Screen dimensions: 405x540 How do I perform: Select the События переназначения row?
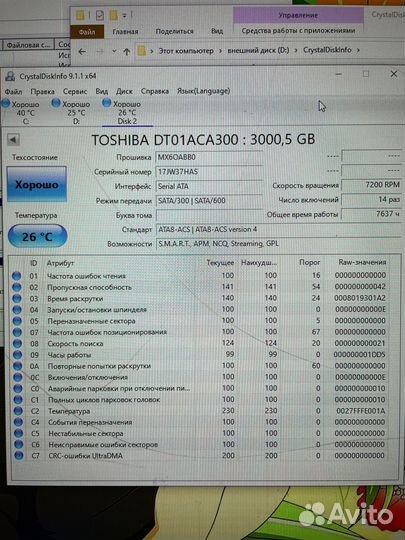click(x=201, y=422)
